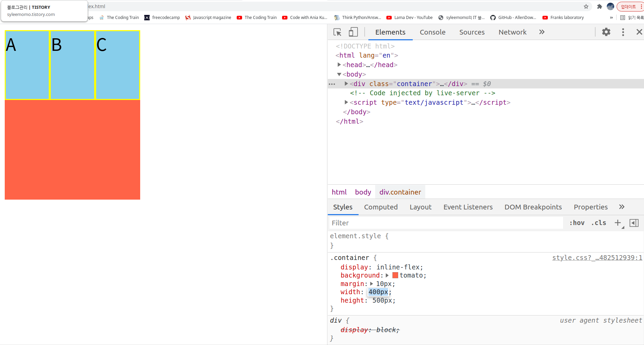Toggle the device toolbar icon
The image size is (644, 345).
353,32
